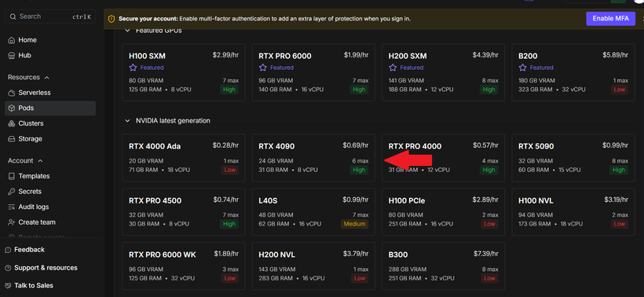Click the $7.39/hr price on B300
Viewport: 644px width, 297px height.
pos(485,254)
